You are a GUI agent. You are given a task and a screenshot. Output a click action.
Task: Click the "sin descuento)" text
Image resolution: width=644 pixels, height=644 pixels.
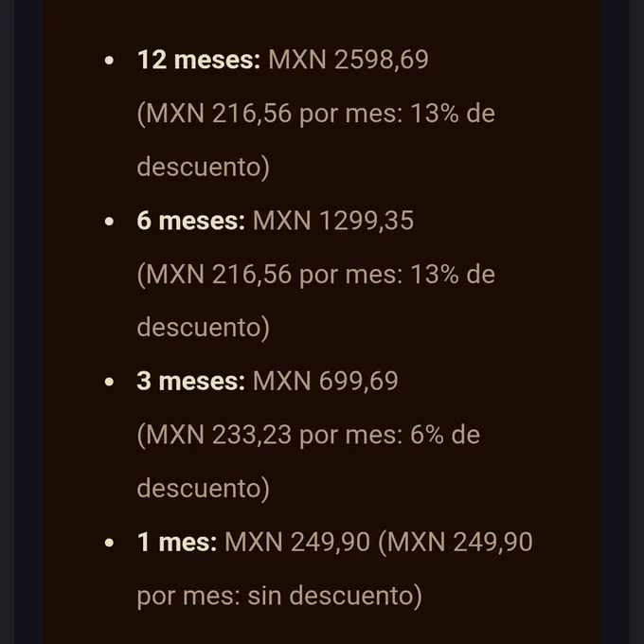tap(334, 596)
